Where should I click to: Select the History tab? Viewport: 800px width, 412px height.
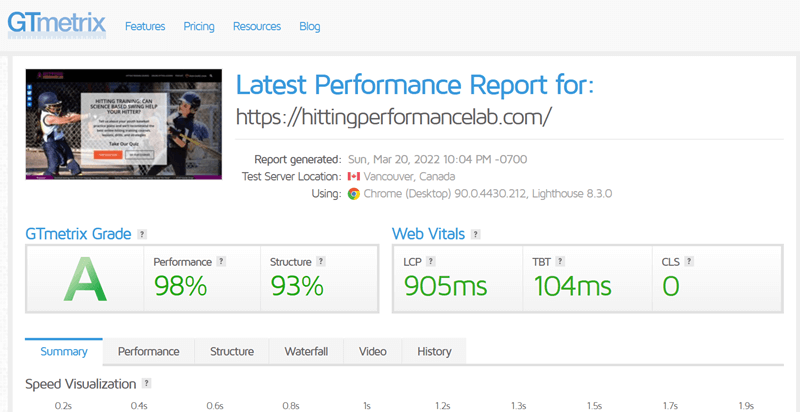[x=434, y=351]
